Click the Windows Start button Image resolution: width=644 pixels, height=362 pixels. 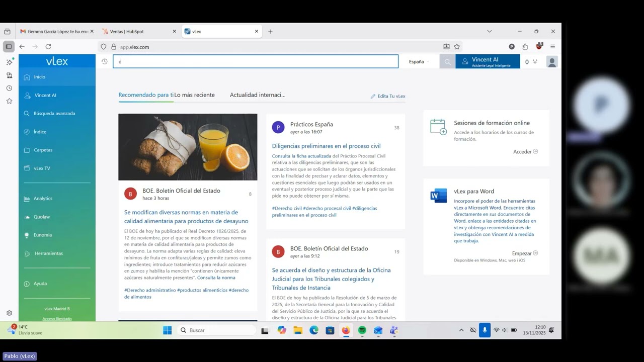coord(167,330)
